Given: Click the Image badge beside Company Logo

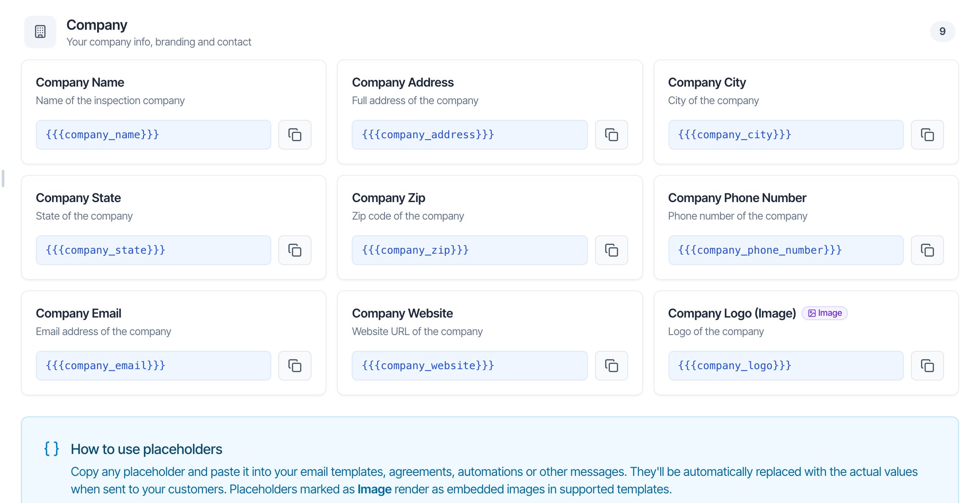Looking at the screenshot, I should tap(825, 313).
